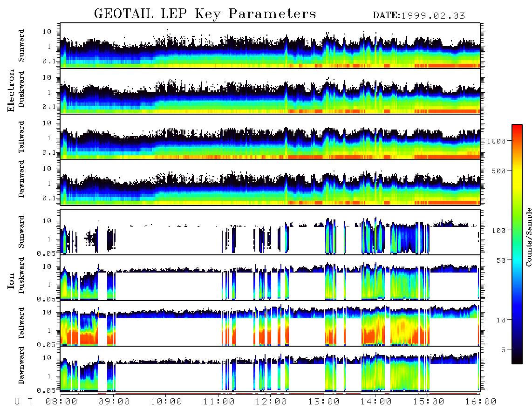Click the "DATE:1999.02.03" label

click(x=419, y=16)
